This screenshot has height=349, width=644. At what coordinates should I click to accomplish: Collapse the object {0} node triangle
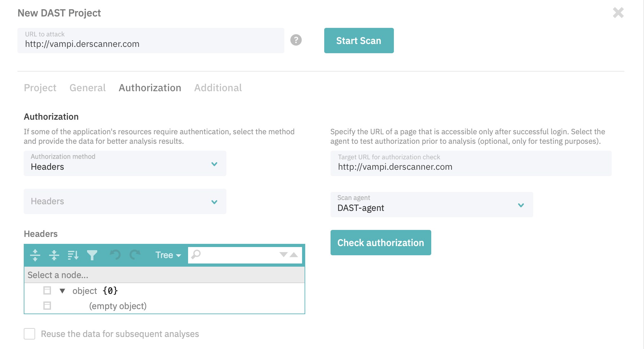62,291
